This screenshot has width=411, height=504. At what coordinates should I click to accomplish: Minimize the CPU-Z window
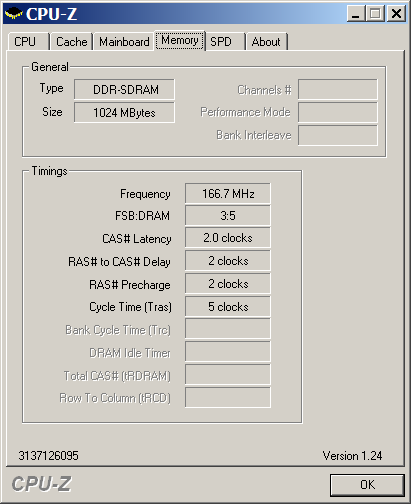coord(356,14)
